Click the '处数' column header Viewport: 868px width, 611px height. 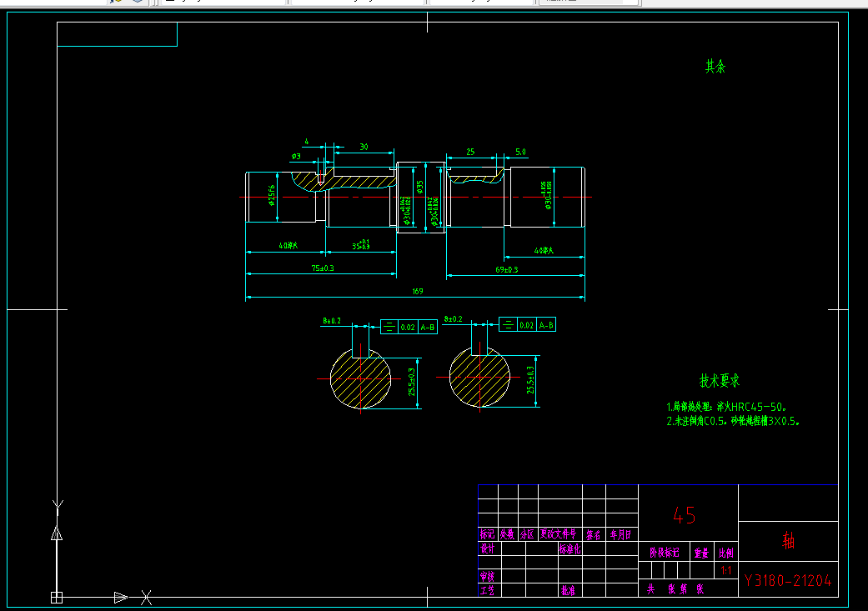pyautogui.click(x=508, y=534)
